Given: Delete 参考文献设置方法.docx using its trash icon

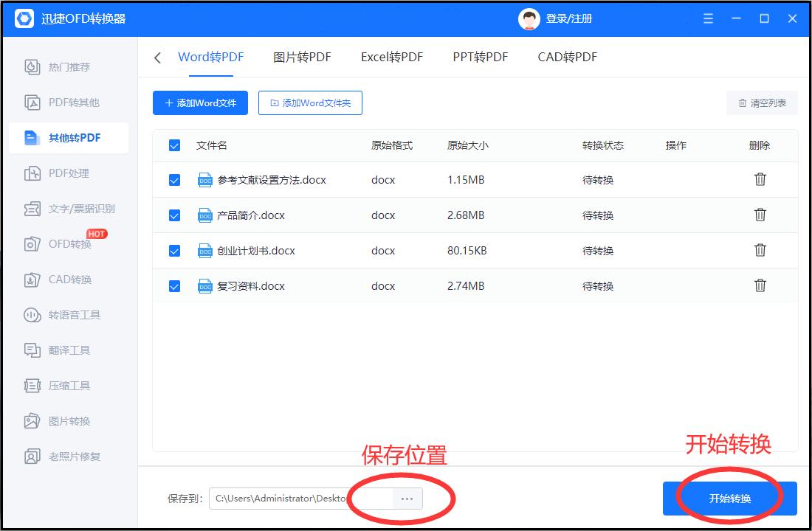Looking at the screenshot, I should tap(760, 179).
